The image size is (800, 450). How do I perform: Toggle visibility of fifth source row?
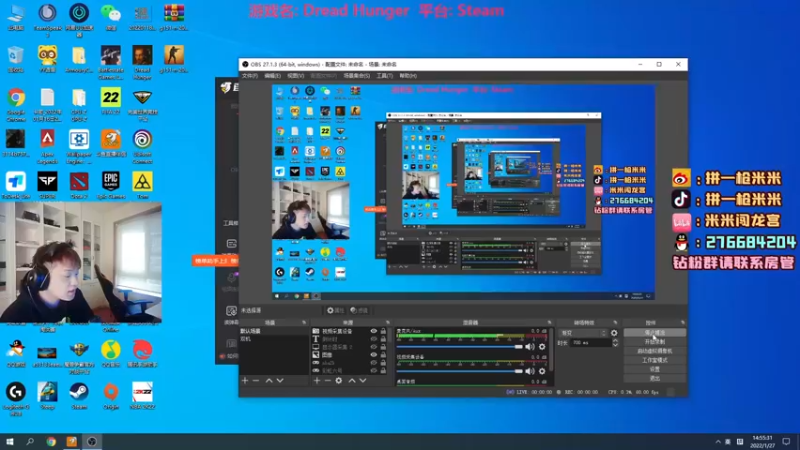(373, 363)
